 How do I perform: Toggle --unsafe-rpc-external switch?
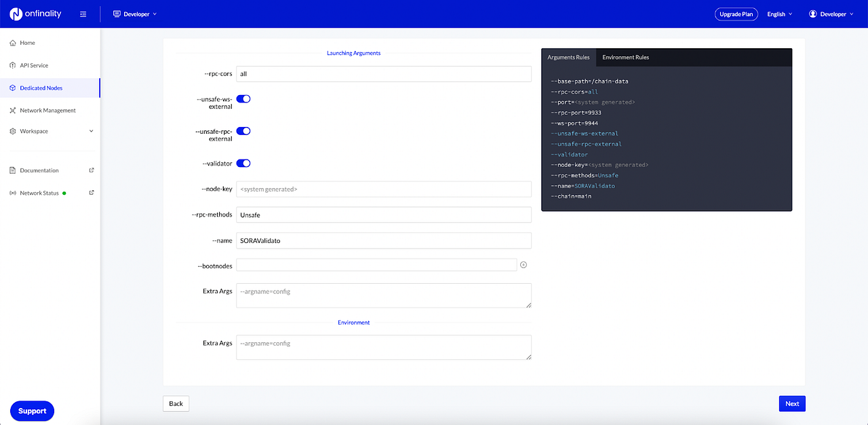tap(243, 131)
